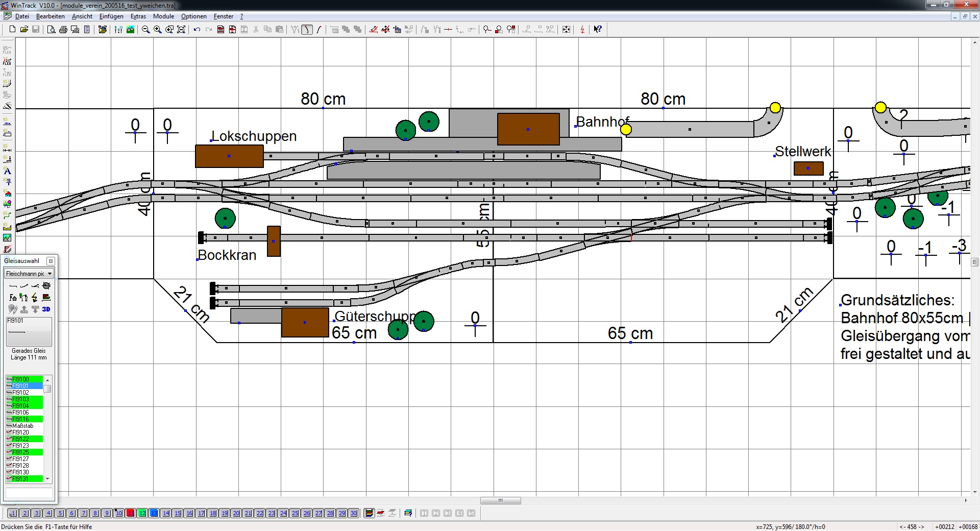Toggle layer 13 blue button
Viewport: 980px width, 531px height.
click(154, 513)
